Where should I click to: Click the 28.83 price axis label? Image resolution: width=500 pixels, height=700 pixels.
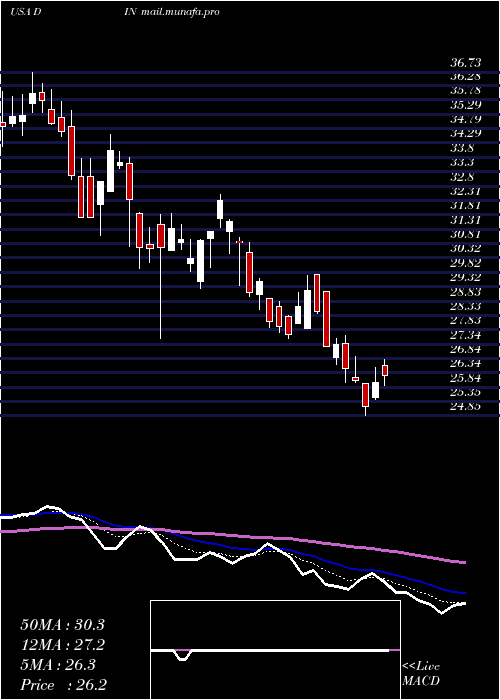click(x=465, y=292)
